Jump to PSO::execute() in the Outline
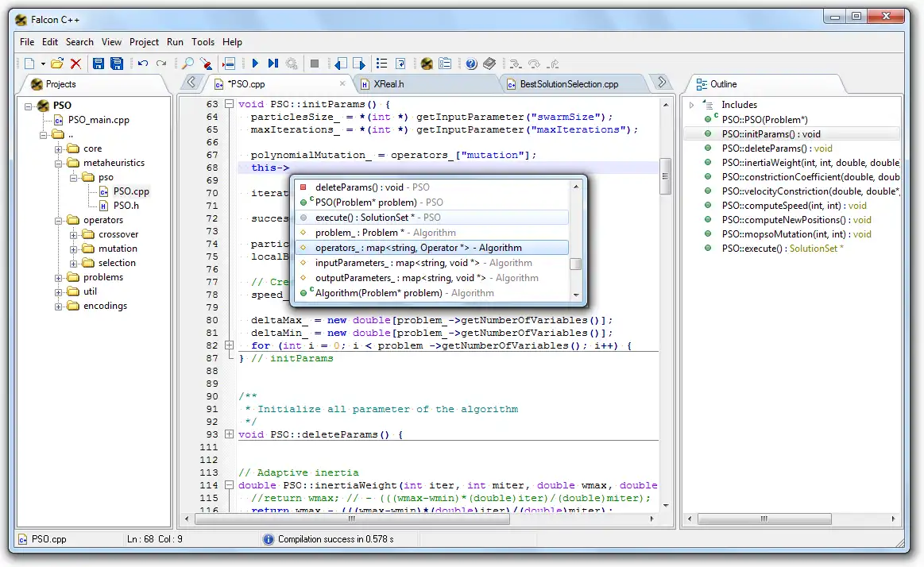The height and width of the screenshot is (567, 924). point(752,249)
